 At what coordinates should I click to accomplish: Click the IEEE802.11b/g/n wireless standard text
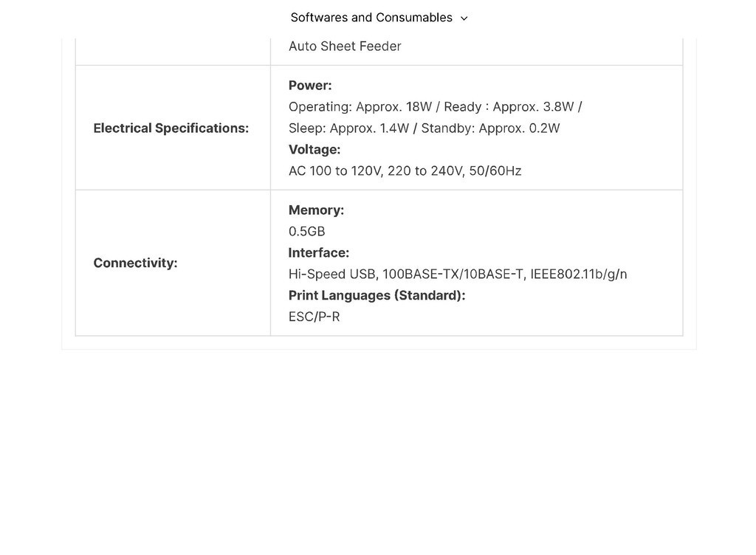pos(579,275)
